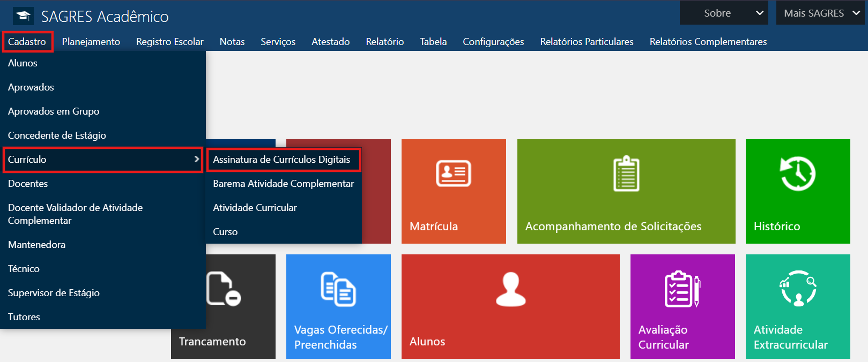Click the Alunos person silhouette icon
The image size is (868, 362).
point(511,289)
